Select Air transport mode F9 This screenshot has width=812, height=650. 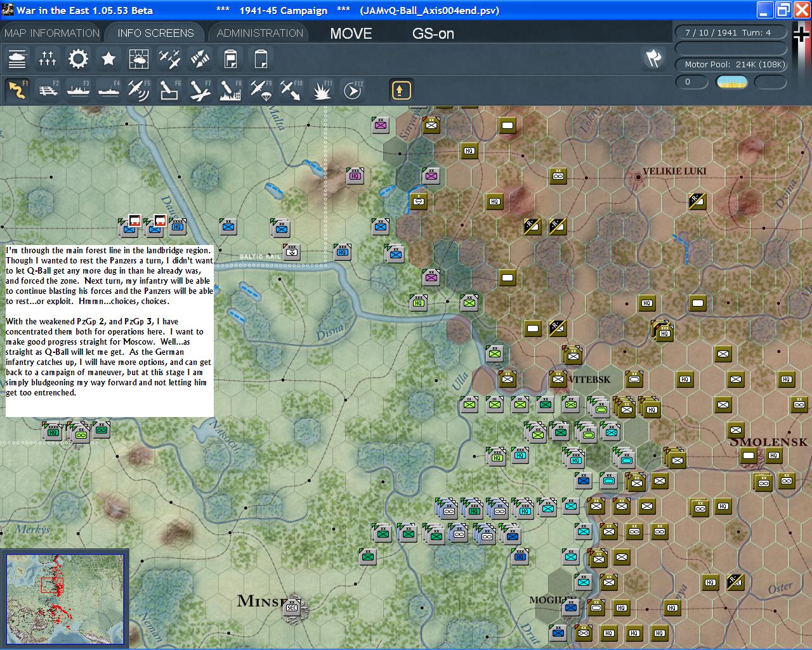coord(261,90)
